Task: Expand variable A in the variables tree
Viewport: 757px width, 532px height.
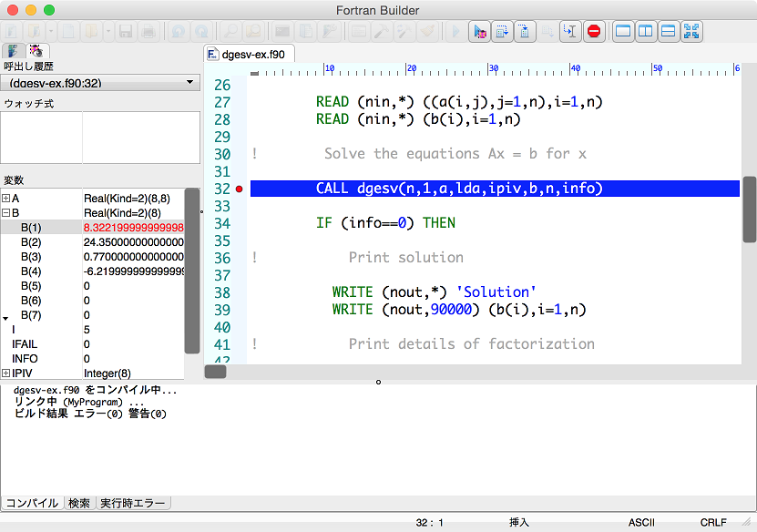Action: 5,199
